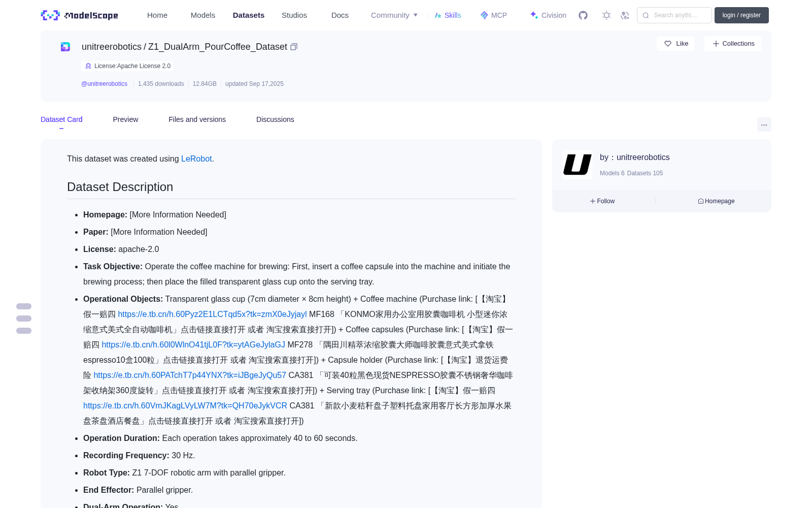Expand the Community dropdown menu
Viewport: 812px width, 508px height.
tap(394, 15)
